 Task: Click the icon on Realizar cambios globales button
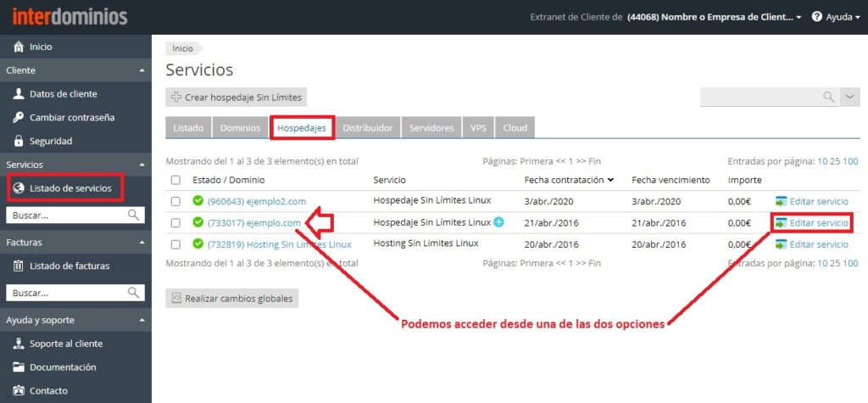click(176, 299)
